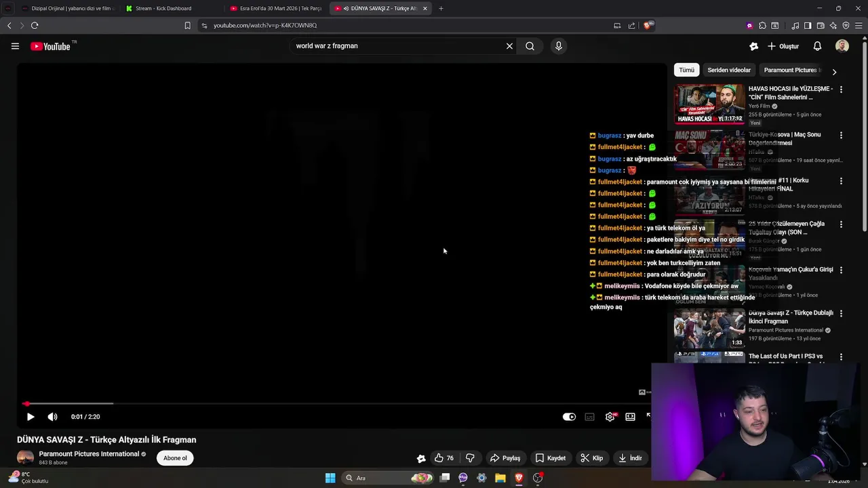This screenshot has height=488, width=868.
Task: Open notifications bell in YouTube header
Action: [x=817, y=46]
